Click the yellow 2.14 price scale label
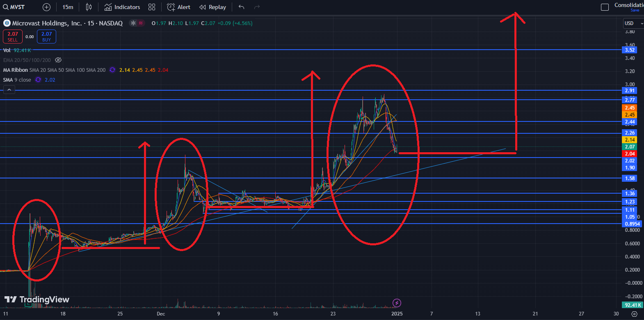644x320 pixels. point(630,140)
